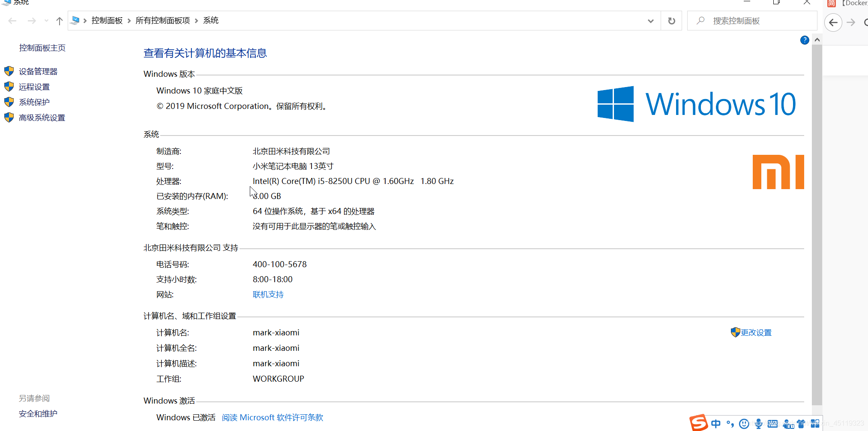Click model 小米笔记本电脑 13英寸
The height and width of the screenshot is (431, 868).
pos(293,166)
